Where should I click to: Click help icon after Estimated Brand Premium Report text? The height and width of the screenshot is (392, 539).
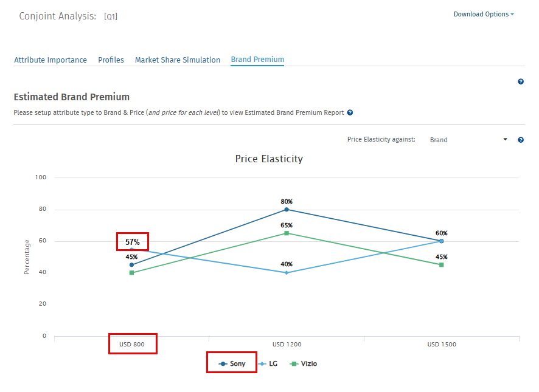350,112
